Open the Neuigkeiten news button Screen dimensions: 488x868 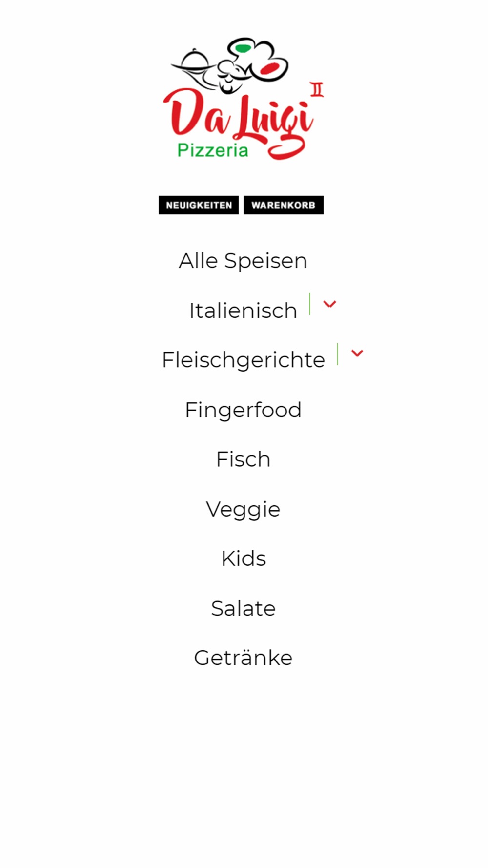199,205
